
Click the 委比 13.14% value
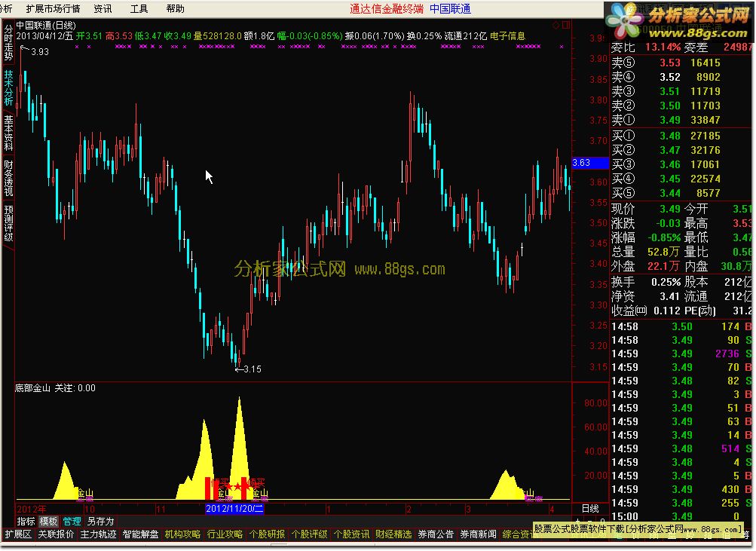pos(663,47)
